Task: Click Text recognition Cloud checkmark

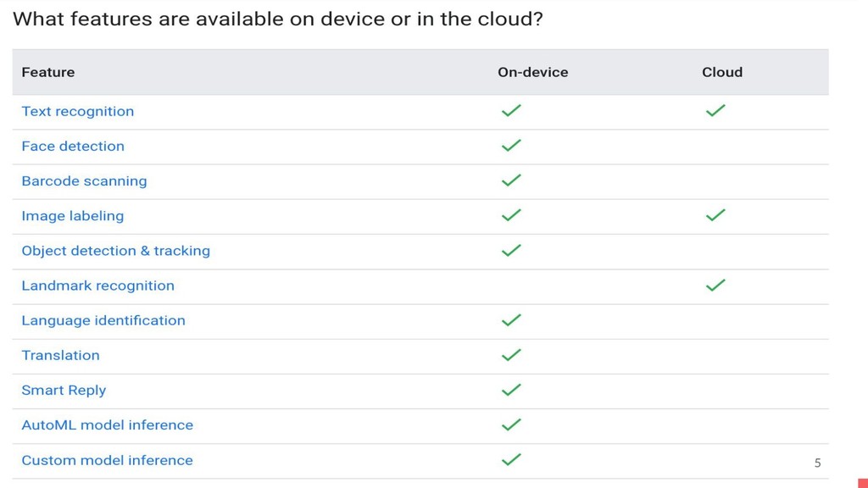Action: tap(715, 111)
